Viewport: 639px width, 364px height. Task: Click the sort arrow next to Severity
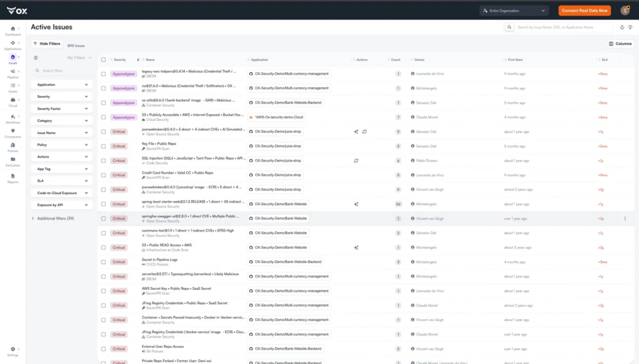[138, 60]
